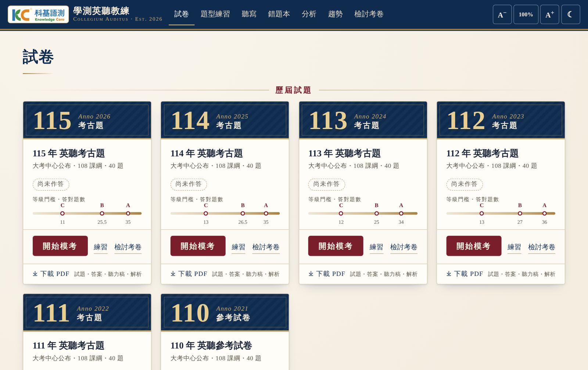Open 練習 link on 114 年 card

pos(239,247)
